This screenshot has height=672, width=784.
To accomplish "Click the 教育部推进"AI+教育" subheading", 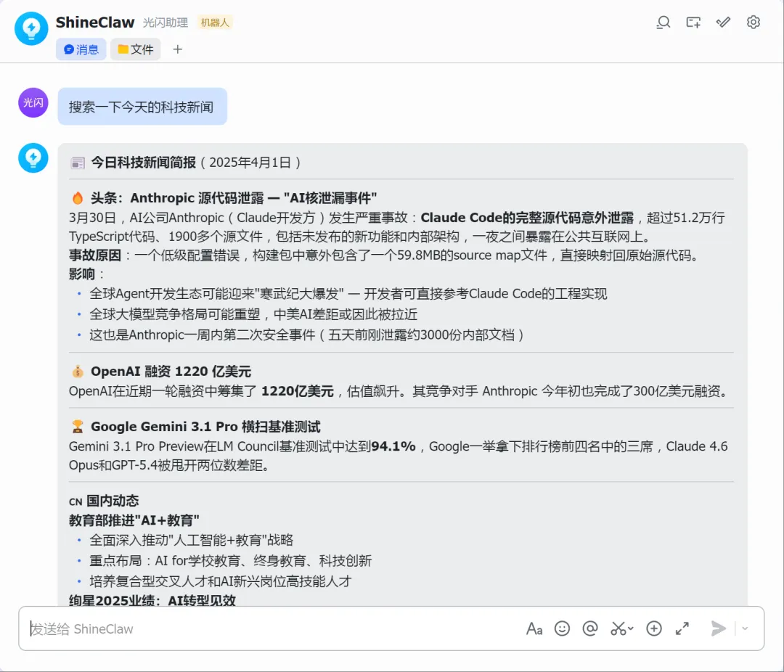I will 134,520.
